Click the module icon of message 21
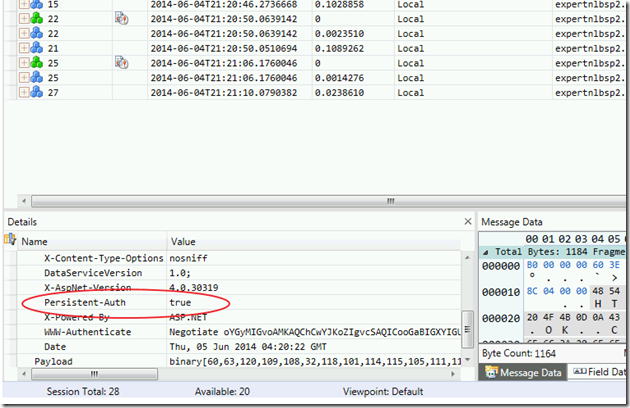 click(x=34, y=48)
